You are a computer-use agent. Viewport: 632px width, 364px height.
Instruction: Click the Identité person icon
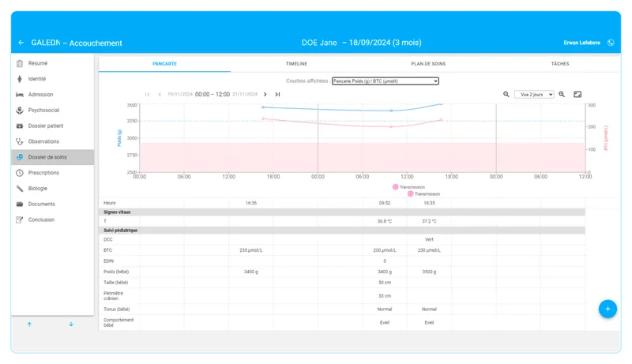coord(19,79)
